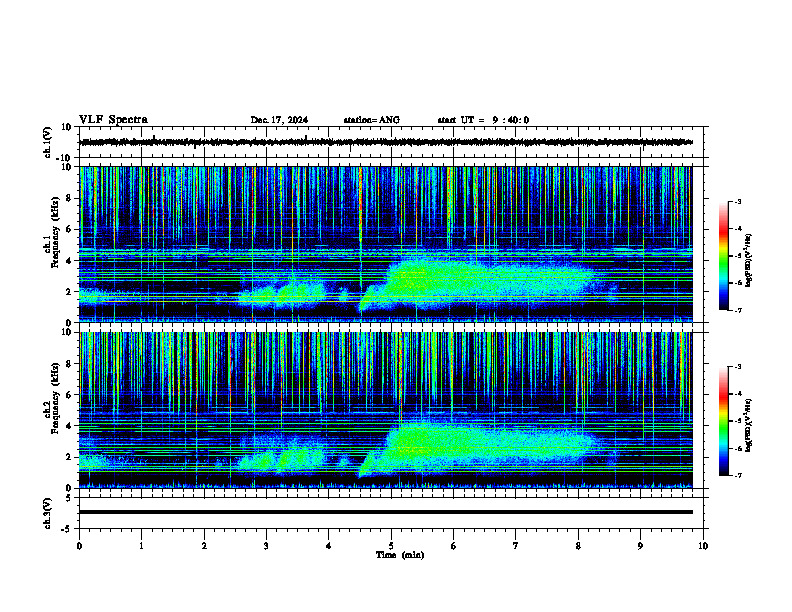Click time axis tick label "1"
Screen dimensions: 792x612
coord(141,546)
